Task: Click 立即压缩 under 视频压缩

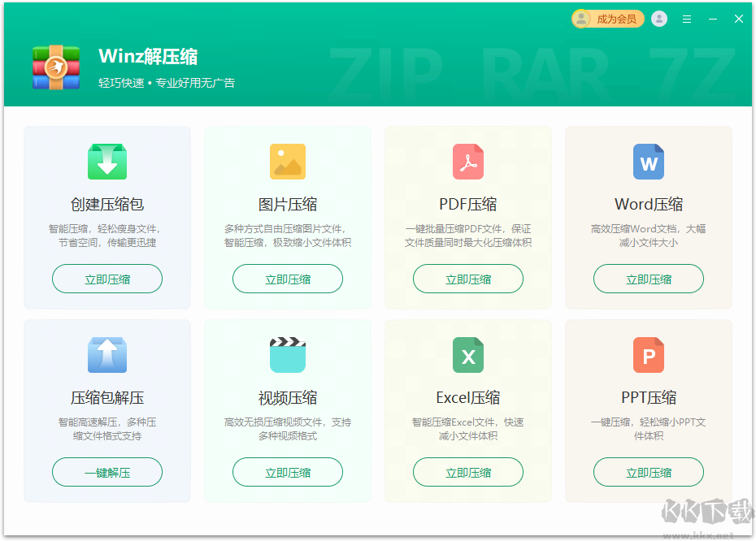Action: tap(288, 472)
